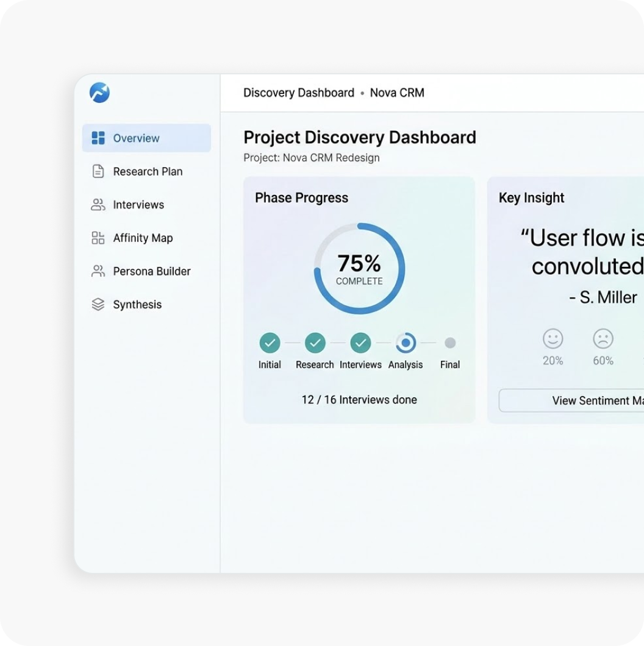Select the Initial phase checkmark
The image size is (644, 646).
270,343
